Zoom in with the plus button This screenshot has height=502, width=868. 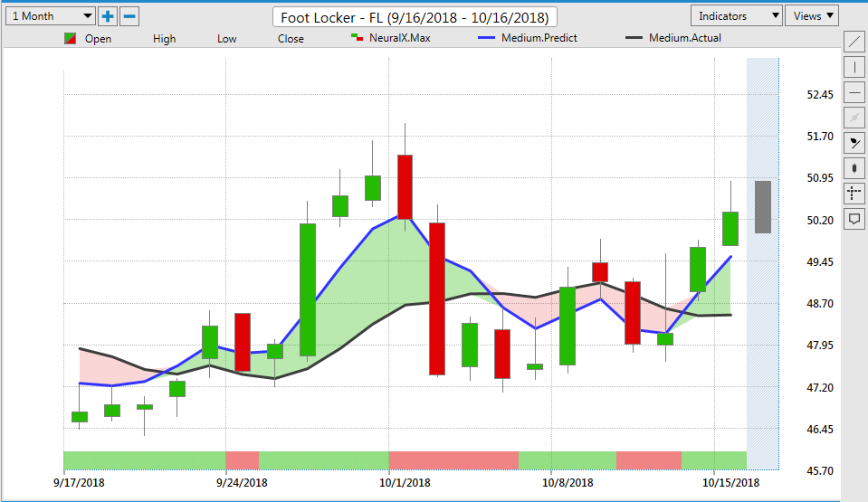108,16
